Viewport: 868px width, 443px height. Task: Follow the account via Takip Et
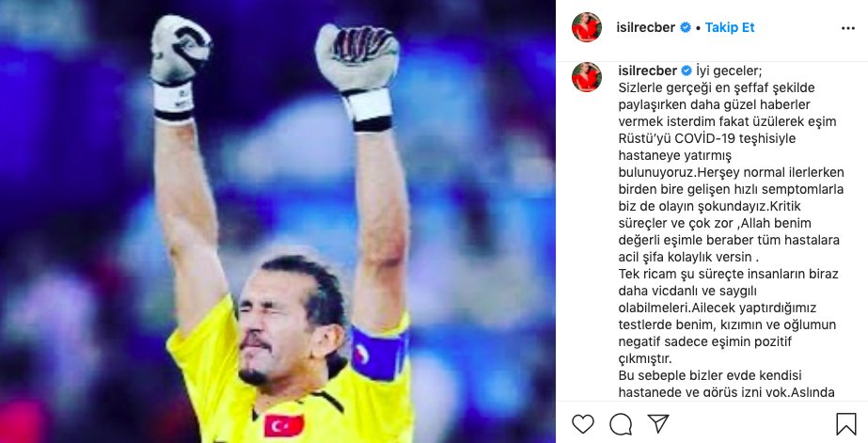click(730, 27)
